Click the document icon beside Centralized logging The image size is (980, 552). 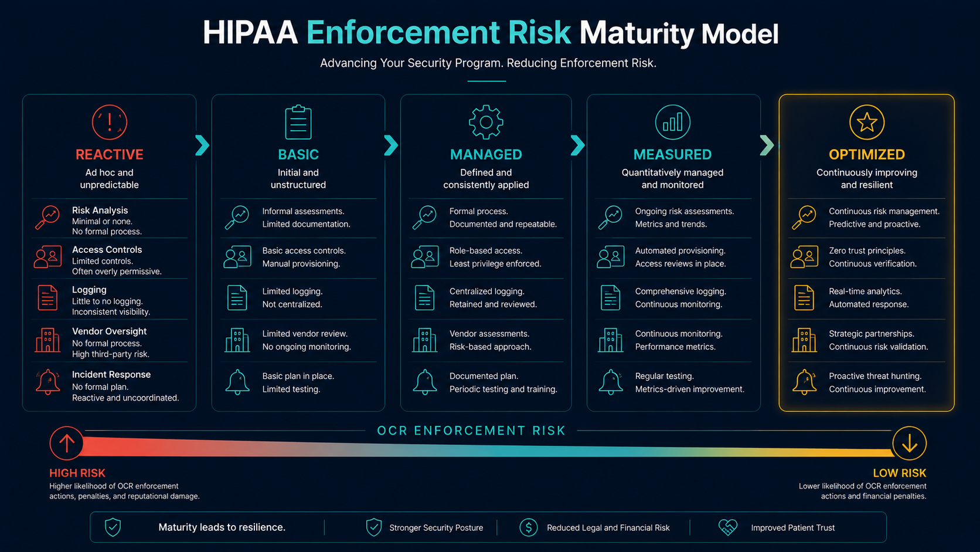[x=424, y=297]
